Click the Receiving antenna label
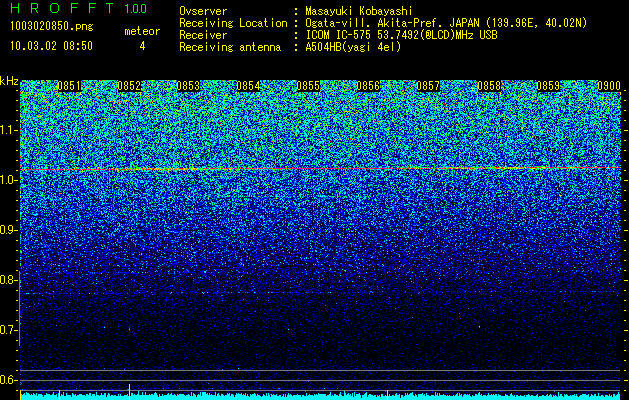Screen dimensions: 629x400 (x=230, y=47)
